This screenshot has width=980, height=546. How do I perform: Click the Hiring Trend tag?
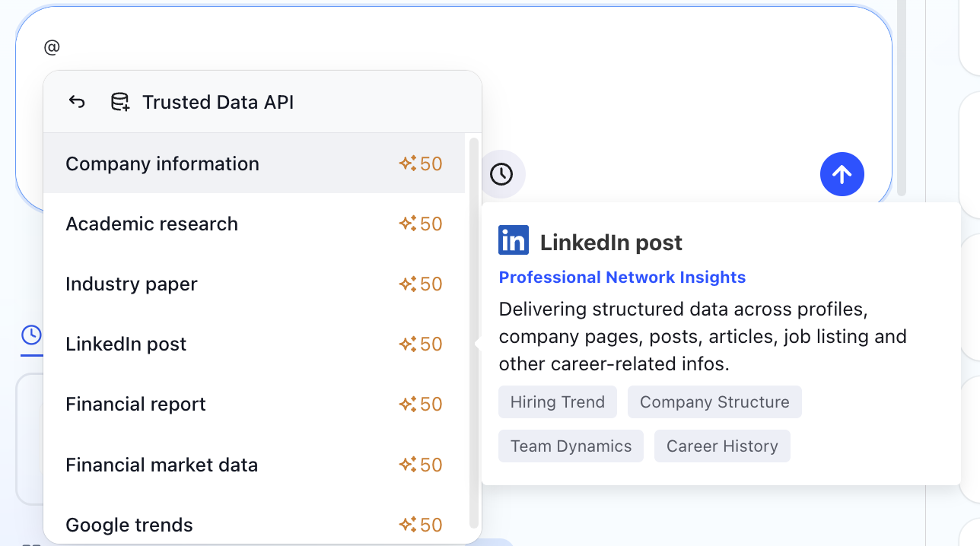tap(558, 402)
